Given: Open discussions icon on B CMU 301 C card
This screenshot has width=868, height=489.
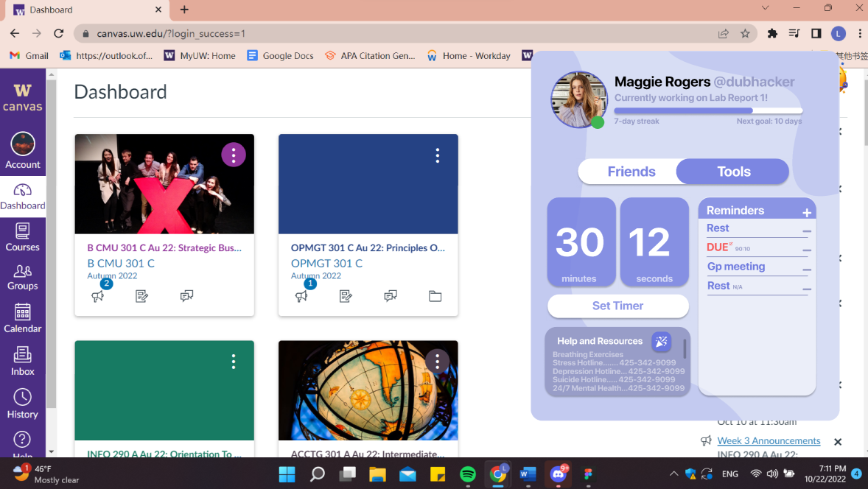Looking at the screenshot, I should coord(186,296).
